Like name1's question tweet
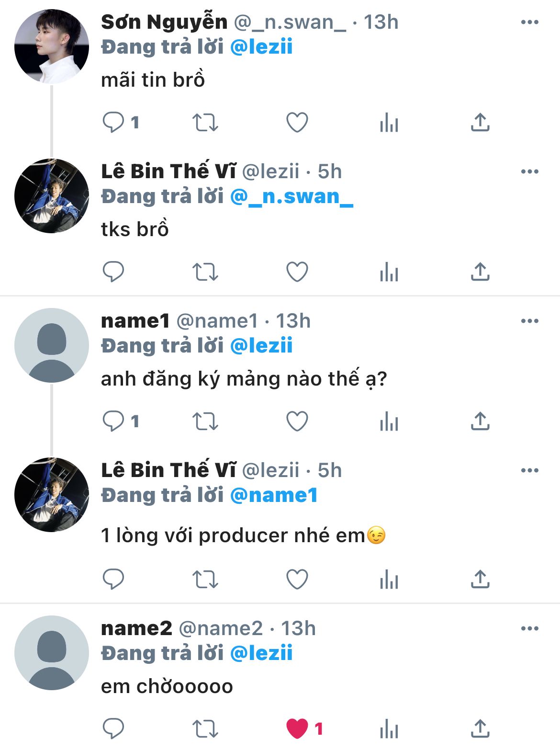This screenshot has width=560, height=751. pos(297,421)
